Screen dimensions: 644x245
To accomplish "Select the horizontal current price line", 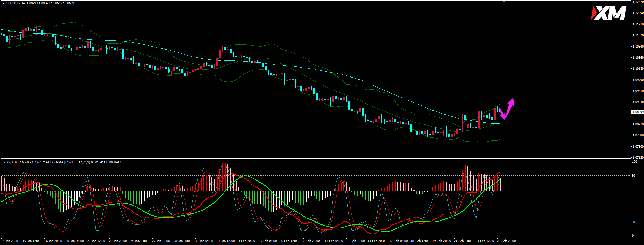I will click(x=236, y=112).
